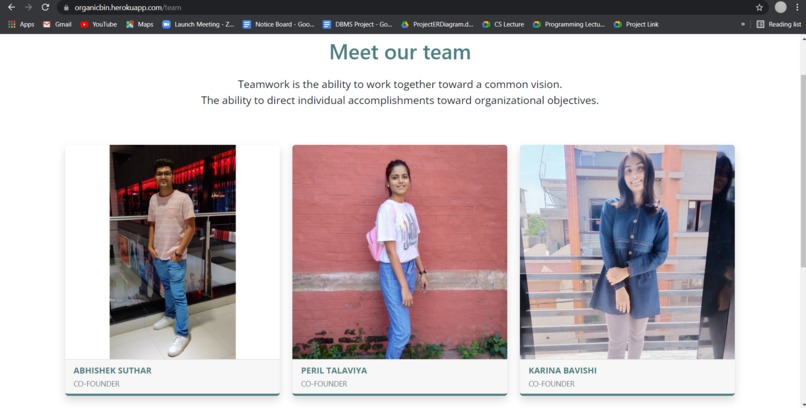This screenshot has height=408, width=806.
Task: Click Peril Talaviya's photo
Action: coord(400,252)
